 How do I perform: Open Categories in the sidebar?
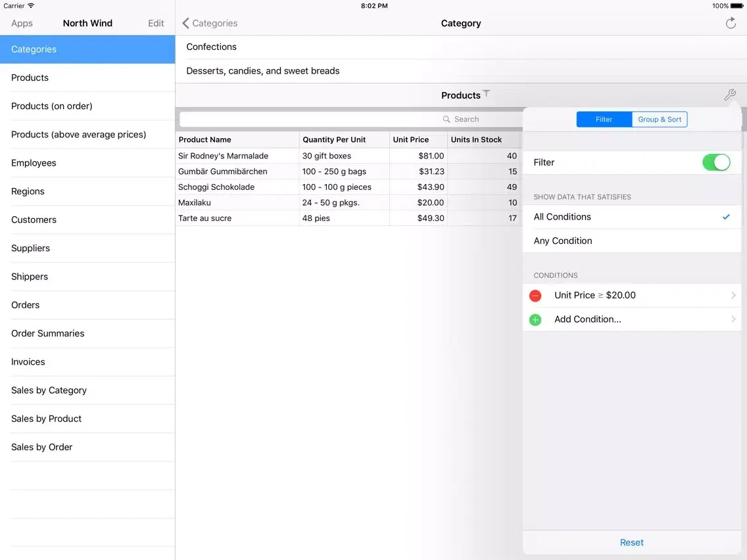pyautogui.click(x=87, y=49)
